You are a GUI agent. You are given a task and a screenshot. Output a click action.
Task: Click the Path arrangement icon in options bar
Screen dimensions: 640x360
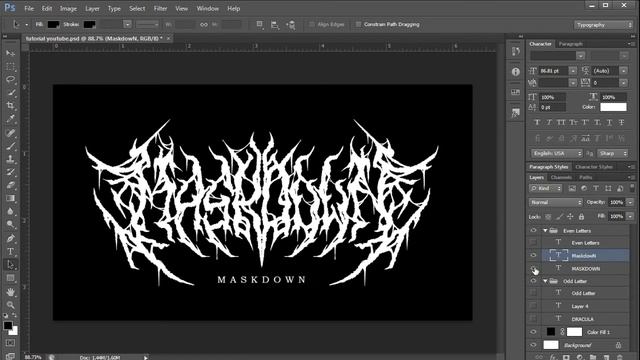point(291,25)
